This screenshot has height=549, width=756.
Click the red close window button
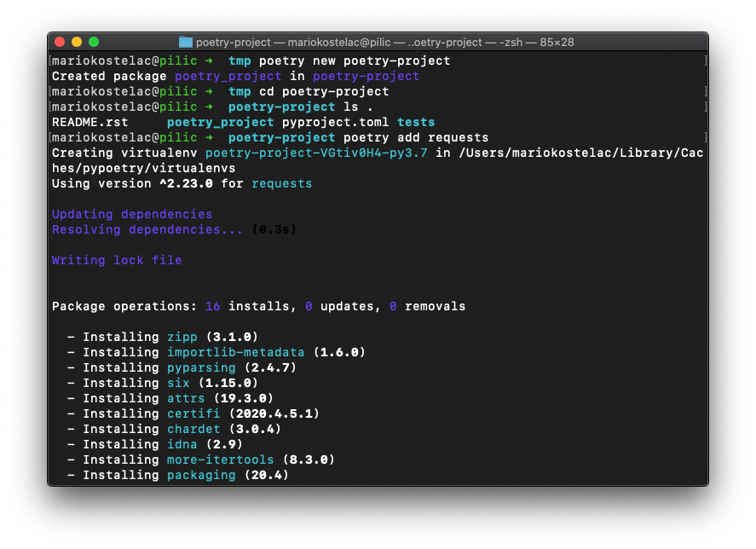[x=60, y=42]
